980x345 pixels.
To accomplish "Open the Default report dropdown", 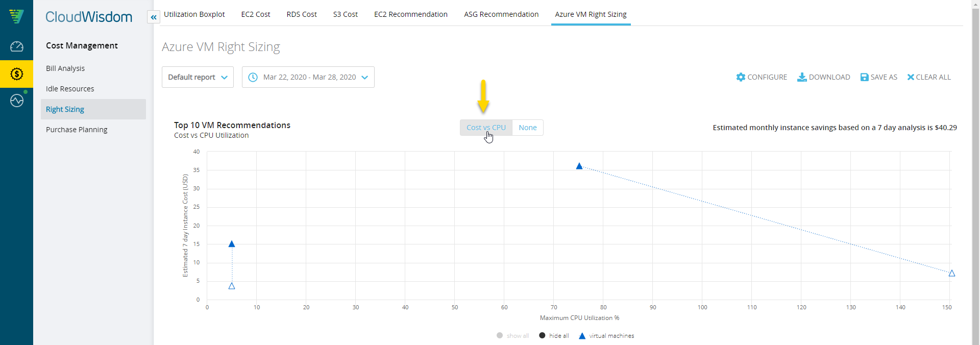I will (x=198, y=77).
